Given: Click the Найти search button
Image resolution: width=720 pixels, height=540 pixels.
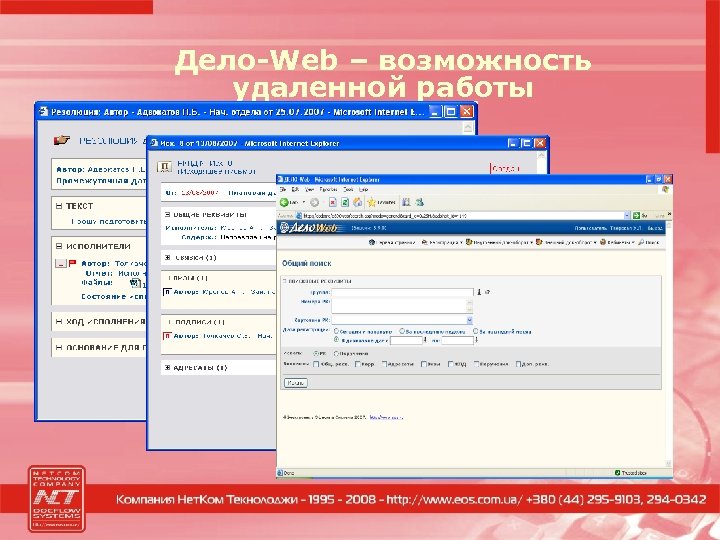Looking at the screenshot, I should 295,382.
